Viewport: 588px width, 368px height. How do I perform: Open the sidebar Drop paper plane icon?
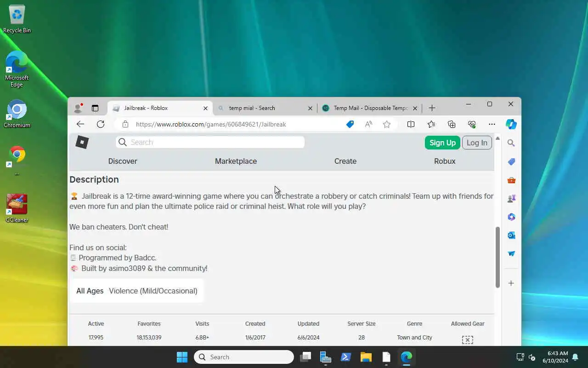point(511,253)
